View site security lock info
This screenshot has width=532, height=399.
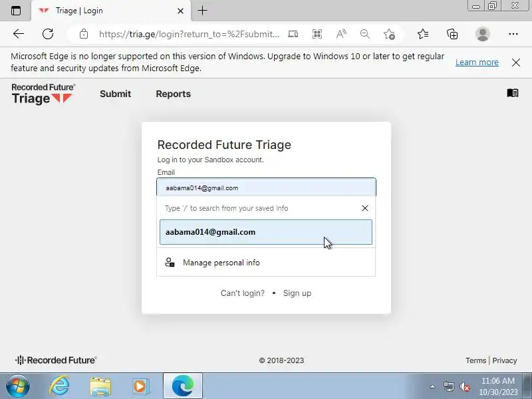[x=84, y=34]
